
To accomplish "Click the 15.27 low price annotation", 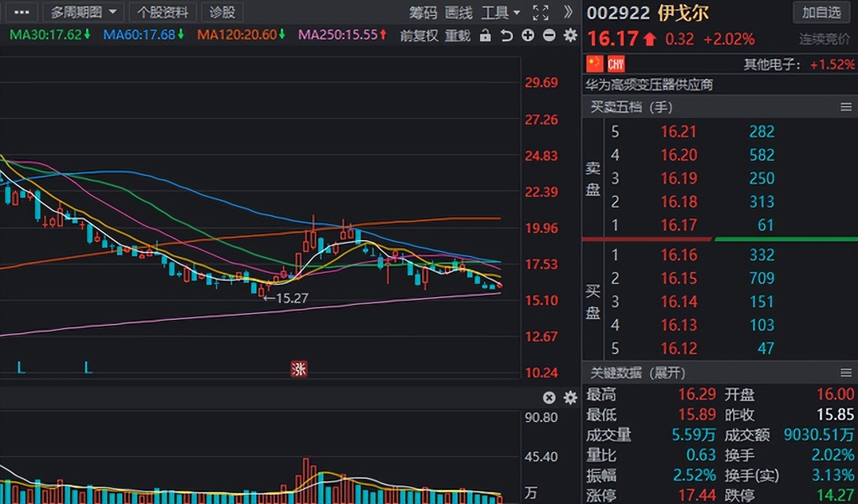I will click(286, 298).
